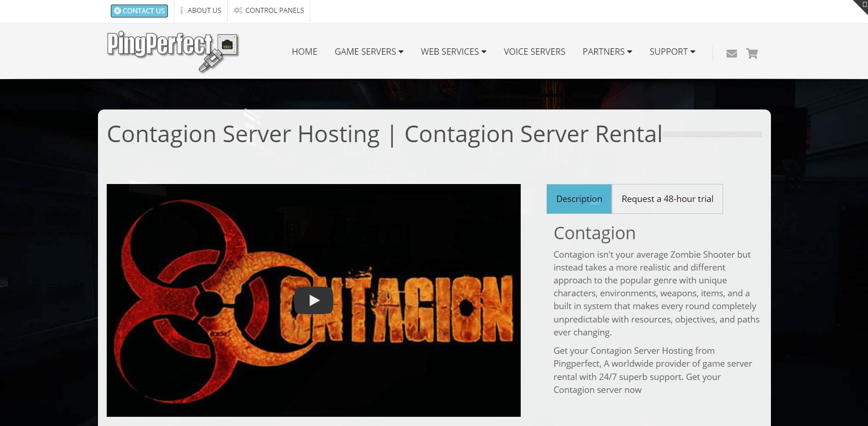Click the info icon beside About Us
Screen dimensions: 868x426
182,11
